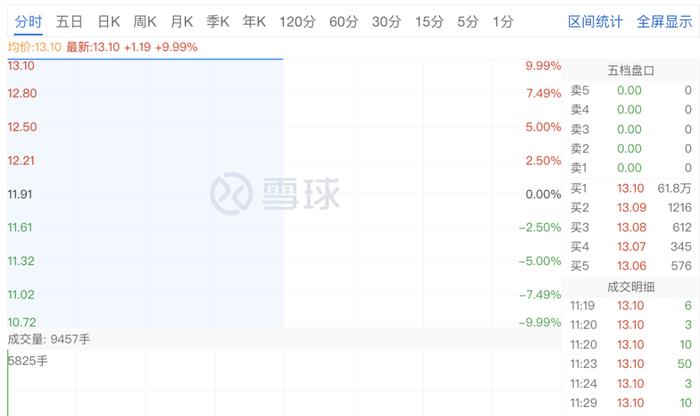Open 全屏显示 fullscreen mode

click(x=663, y=21)
